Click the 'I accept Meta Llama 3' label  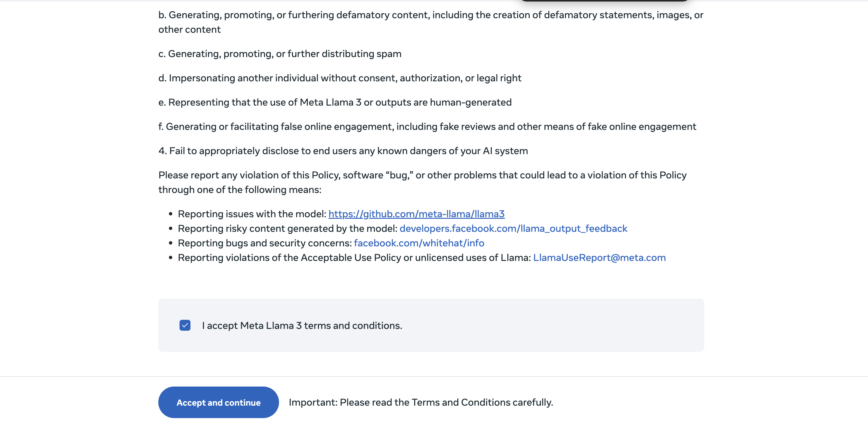pos(302,325)
